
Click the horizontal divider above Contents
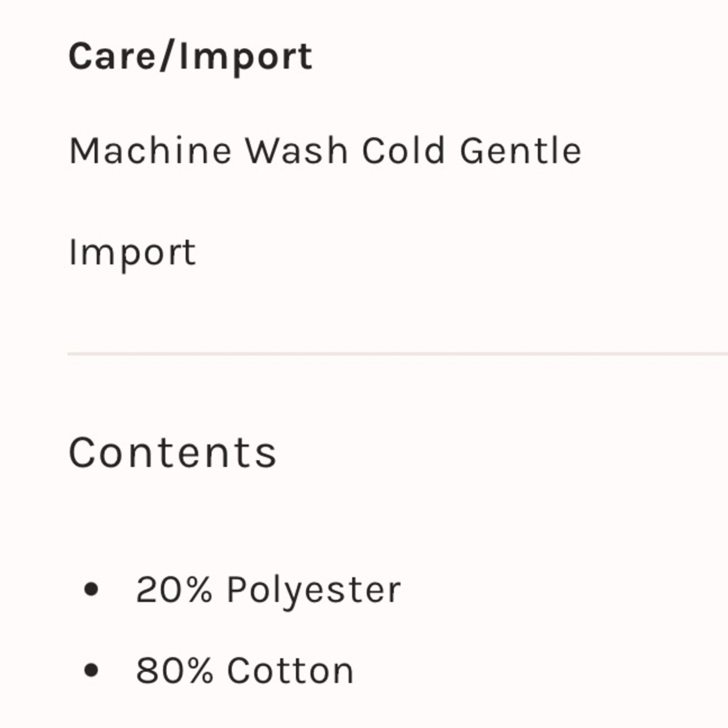(x=398, y=354)
